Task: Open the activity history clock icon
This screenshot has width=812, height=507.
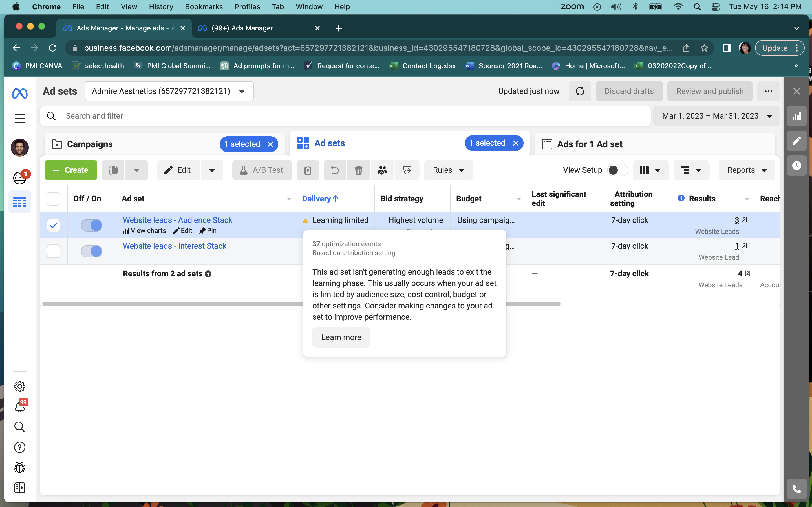Action: point(796,166)
